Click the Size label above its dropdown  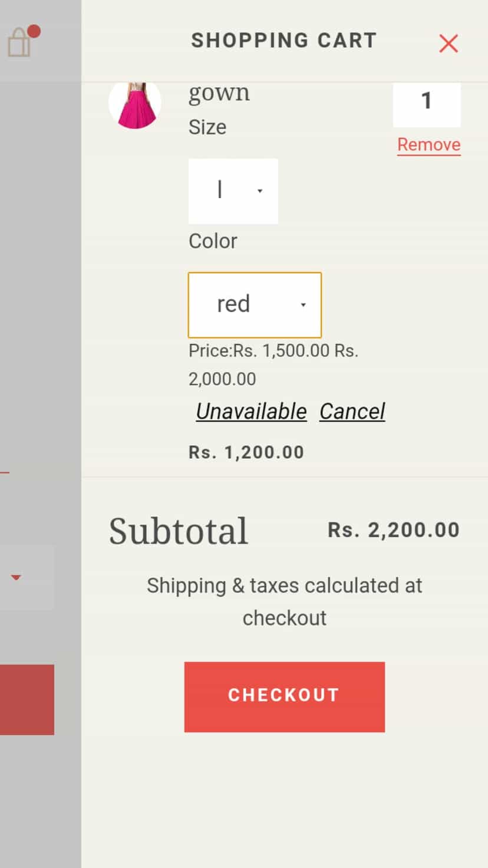[x=207, y=127]
